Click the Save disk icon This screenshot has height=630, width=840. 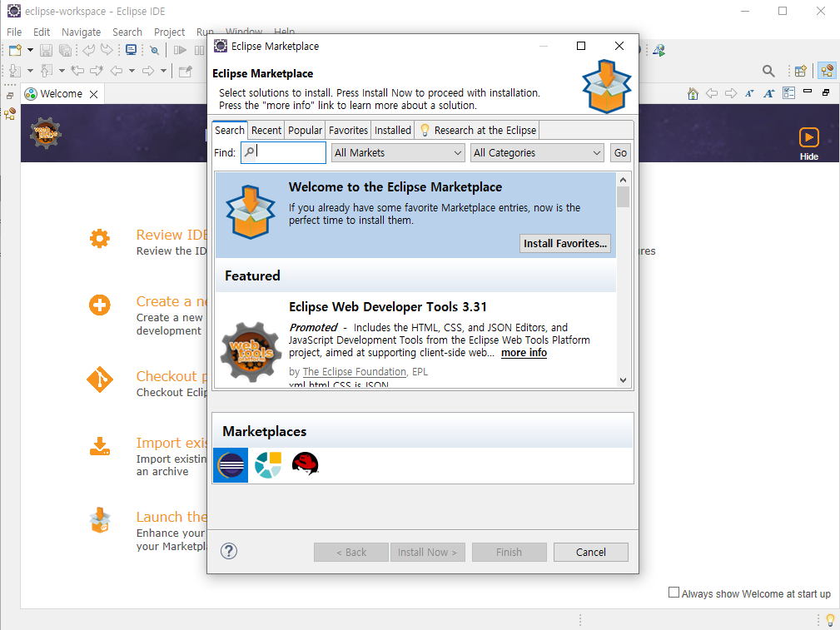click(46, 51)
